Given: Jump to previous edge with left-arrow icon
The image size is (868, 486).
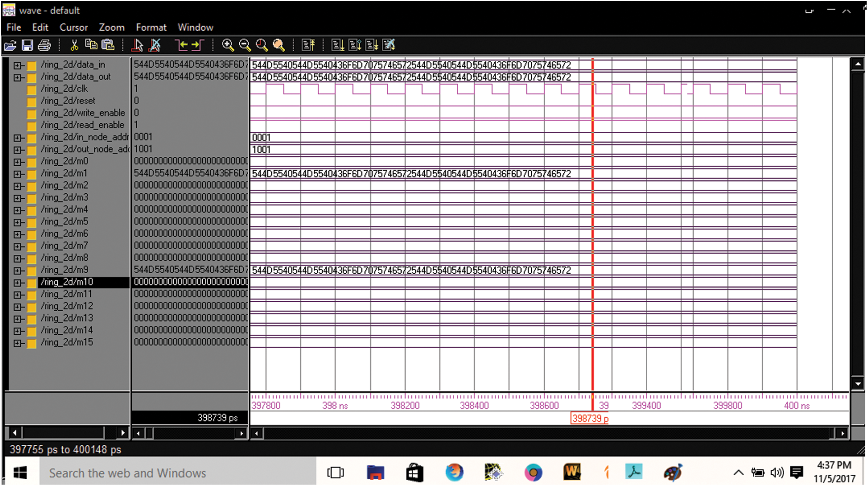Looking at the screenshot, I should point(181,45).
